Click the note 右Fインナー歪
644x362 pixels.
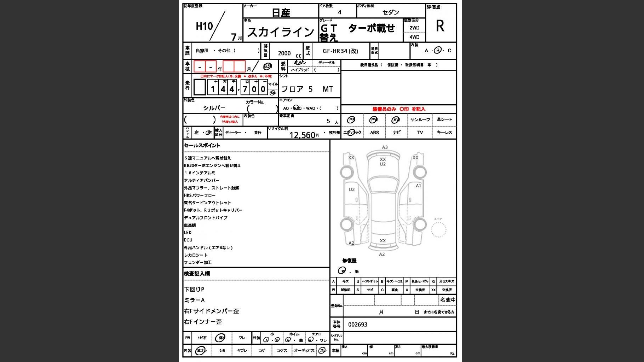coord(203,322)
